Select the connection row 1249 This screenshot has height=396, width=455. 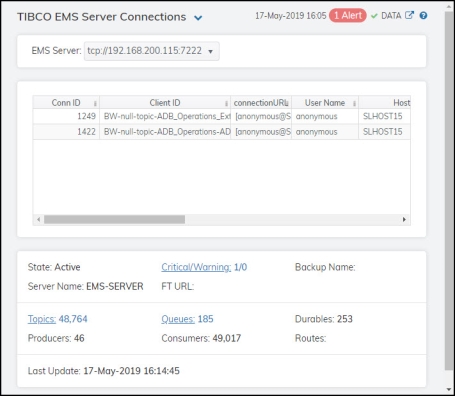point(222,116)
